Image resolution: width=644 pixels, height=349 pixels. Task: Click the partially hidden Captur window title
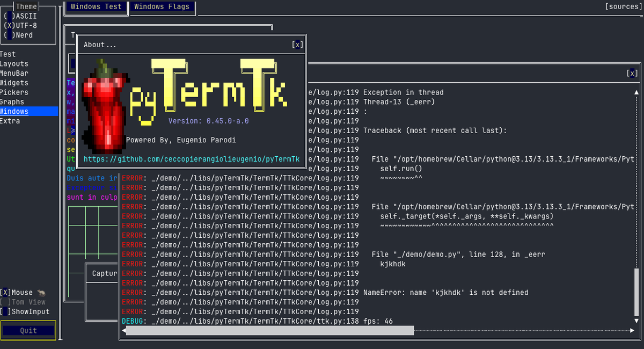tap(105, 274)
